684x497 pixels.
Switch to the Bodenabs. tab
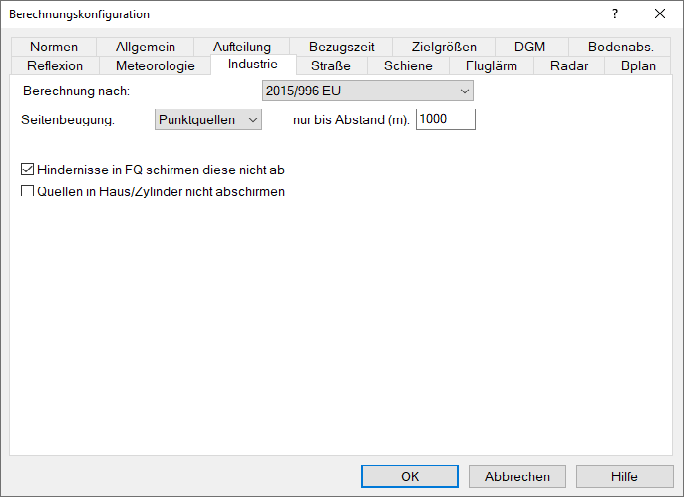pos(620,47)
